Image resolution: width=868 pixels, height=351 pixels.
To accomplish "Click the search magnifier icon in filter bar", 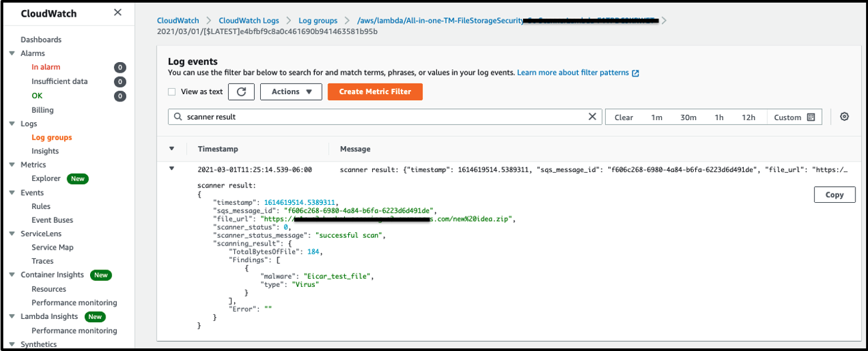I will (x=177, y=117).
